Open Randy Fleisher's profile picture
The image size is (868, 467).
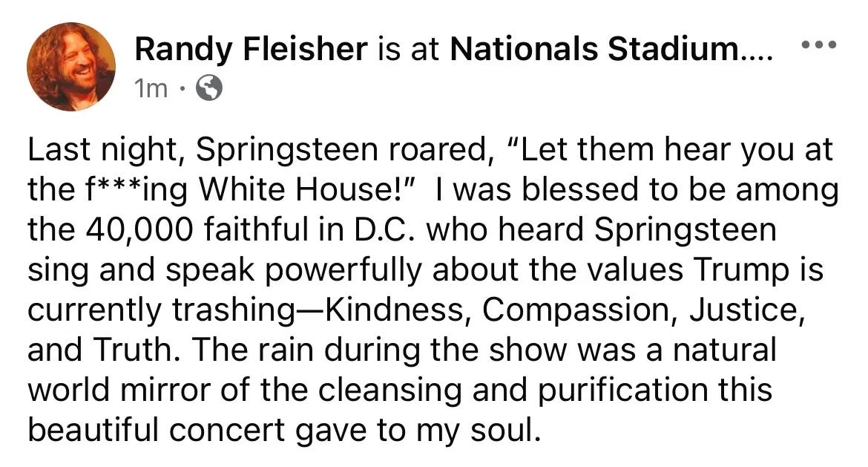pos(71,67)
